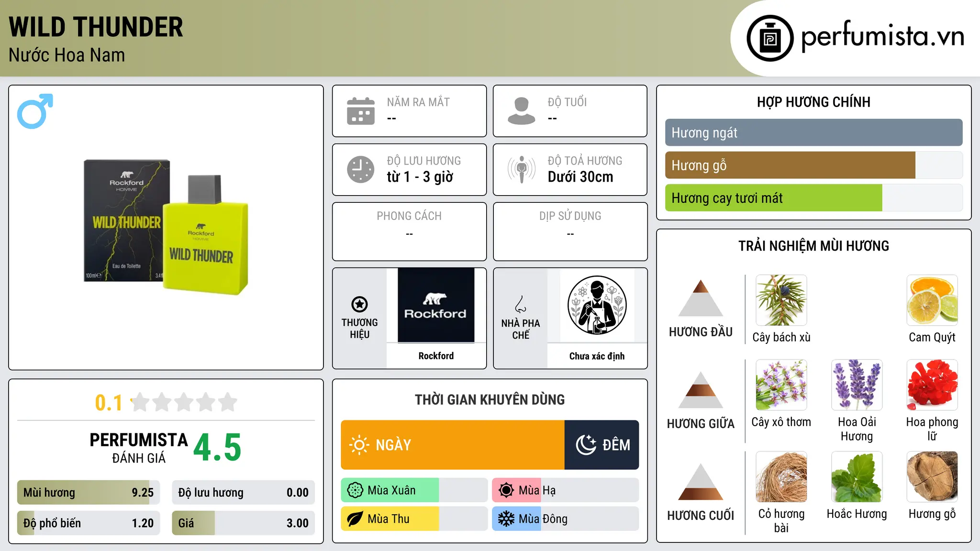The height and width of the screenshot is (551, 980).
Task: Click the Rockford brand name label
Action: click(x=436, y=356)
